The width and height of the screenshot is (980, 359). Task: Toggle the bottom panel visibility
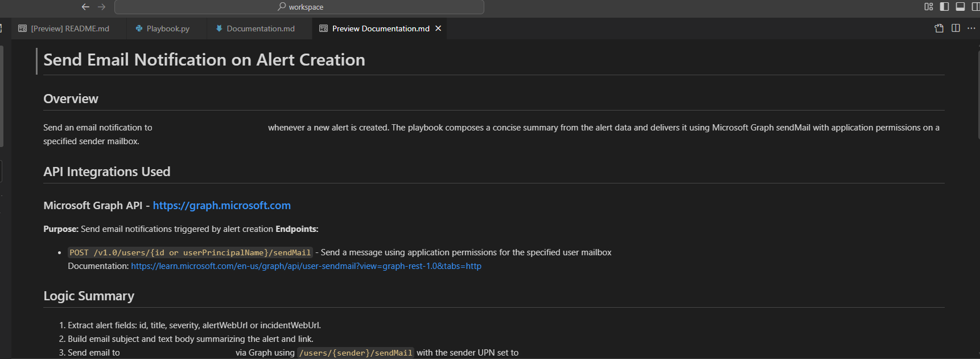(961, 7)
